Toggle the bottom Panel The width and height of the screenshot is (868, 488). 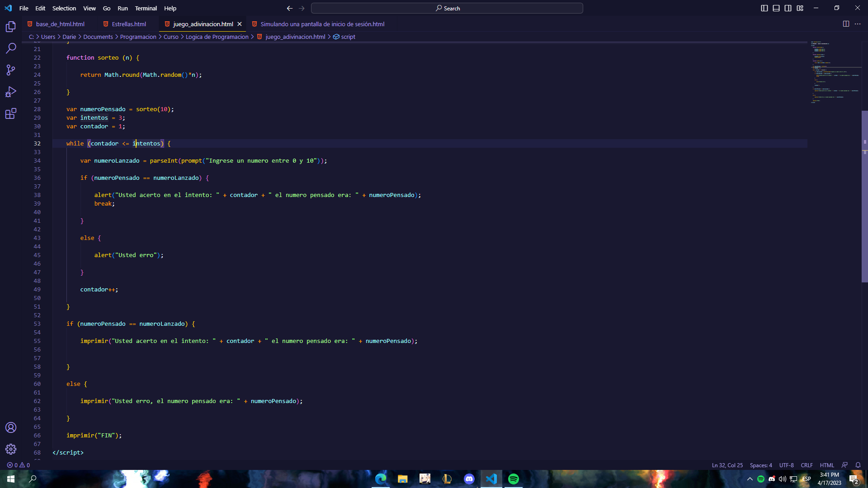(776, 8)
